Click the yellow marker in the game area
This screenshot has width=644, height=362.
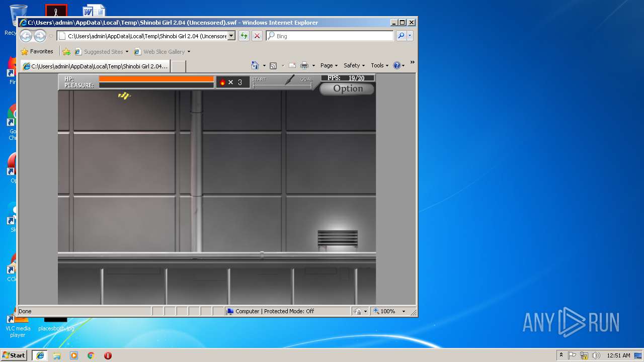point(124,96)
